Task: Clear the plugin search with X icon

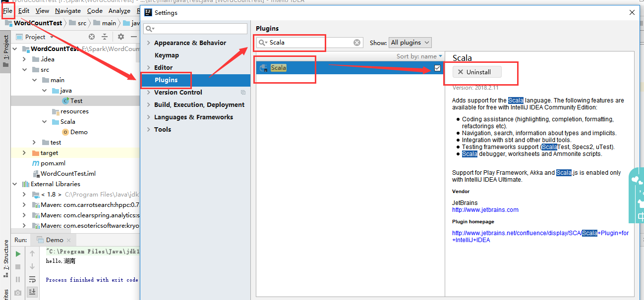Action: [357, 43]
